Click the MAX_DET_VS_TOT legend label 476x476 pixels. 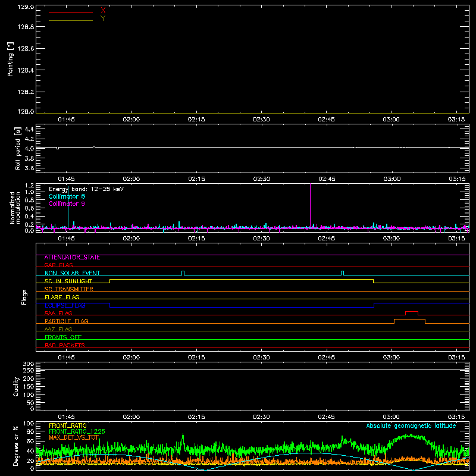[74, 437]
